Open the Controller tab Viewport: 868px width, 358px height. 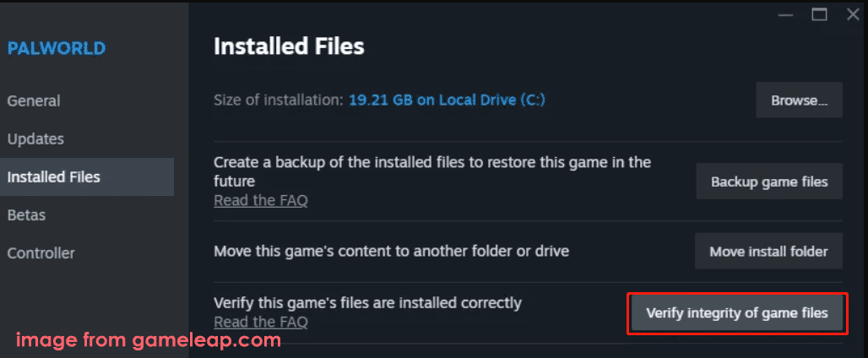[41, 252]
